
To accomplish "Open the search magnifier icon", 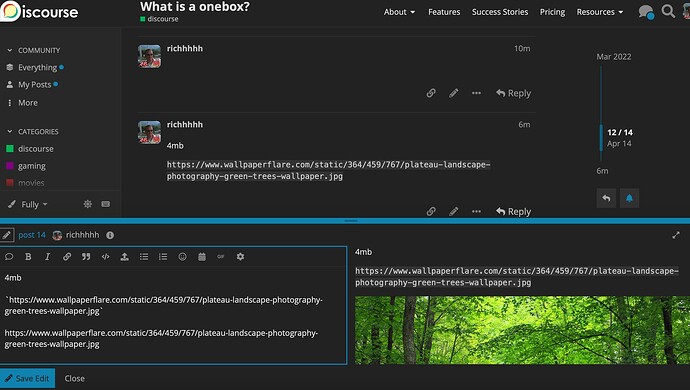I will click(x=668, y=11).
